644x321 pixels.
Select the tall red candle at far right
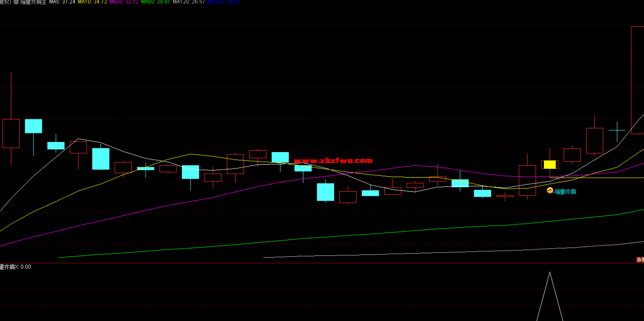point(637,80)
